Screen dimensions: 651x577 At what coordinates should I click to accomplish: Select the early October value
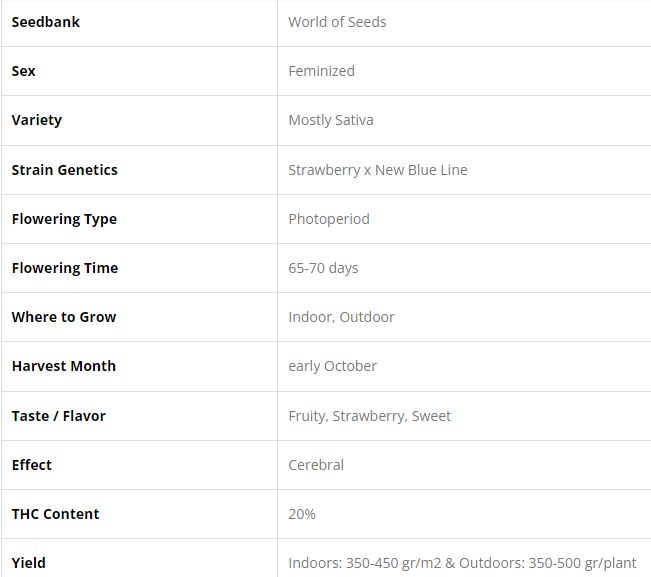332,366
